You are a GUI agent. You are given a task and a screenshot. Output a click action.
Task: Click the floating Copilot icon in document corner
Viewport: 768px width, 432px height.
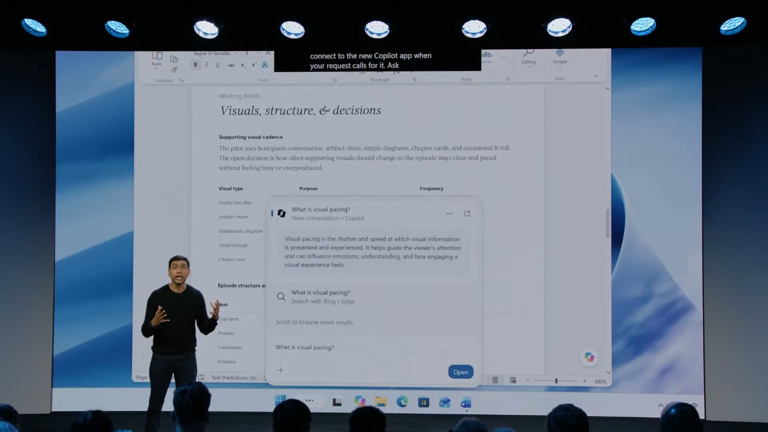click(x=589, y=357)
